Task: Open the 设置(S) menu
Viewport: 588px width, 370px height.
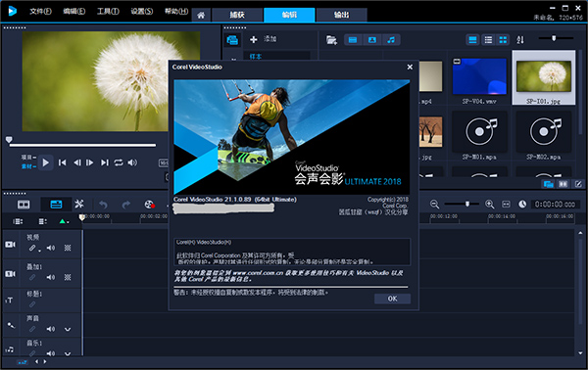Action: click(142, 11)
